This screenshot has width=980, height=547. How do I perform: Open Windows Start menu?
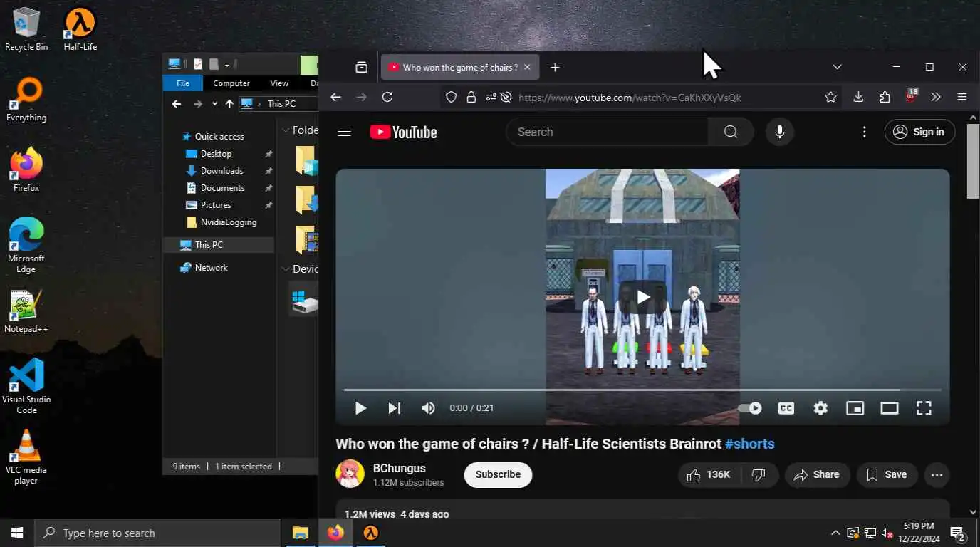coord(17,533)
